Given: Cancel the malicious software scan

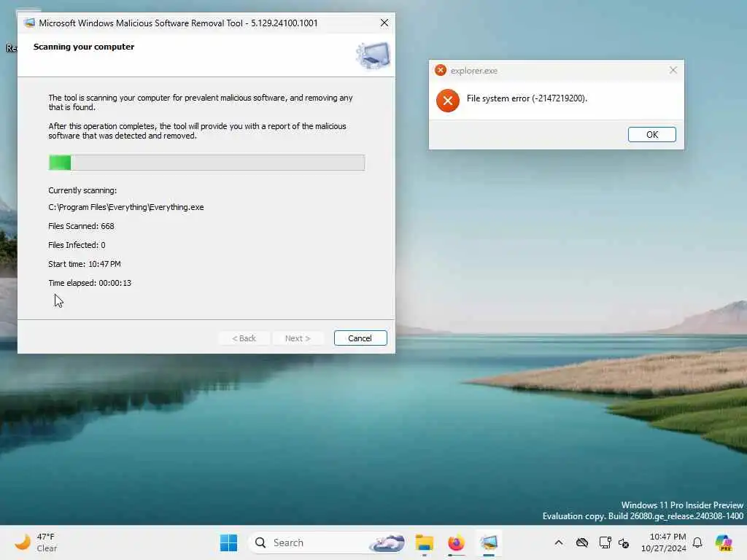Looking at the screenshot, I should pos(360,338).
